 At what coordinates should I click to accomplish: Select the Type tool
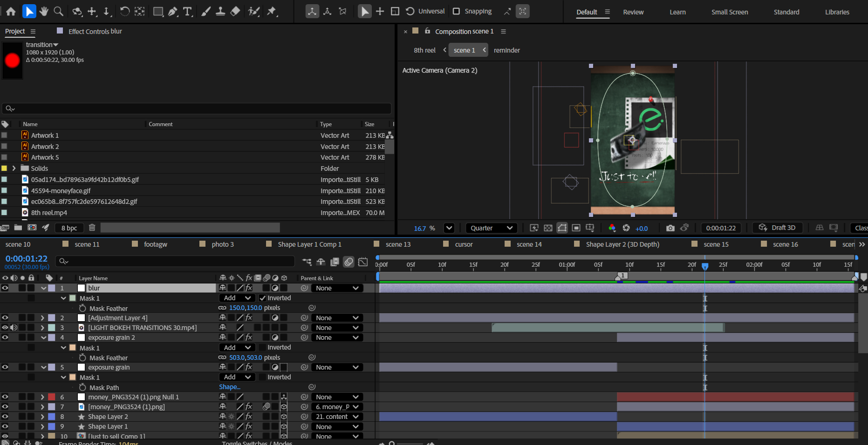coord(187,11)
